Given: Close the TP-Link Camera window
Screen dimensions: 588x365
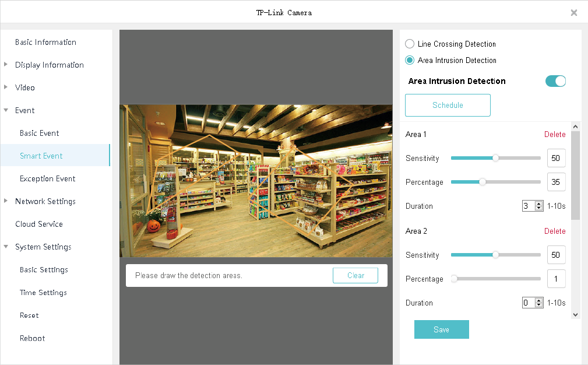Looking at the screenshot, I should [x=574, y=13].
